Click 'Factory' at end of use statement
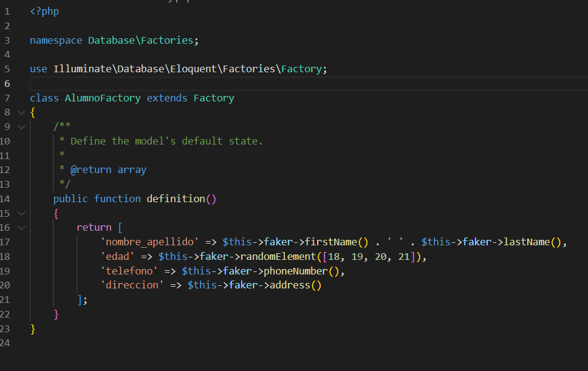The image size is (588, 371). coord(301,69)
